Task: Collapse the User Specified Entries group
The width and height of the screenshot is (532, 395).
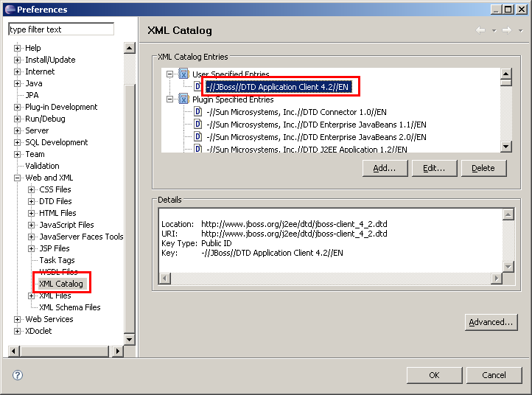Action: coord(169,74)
